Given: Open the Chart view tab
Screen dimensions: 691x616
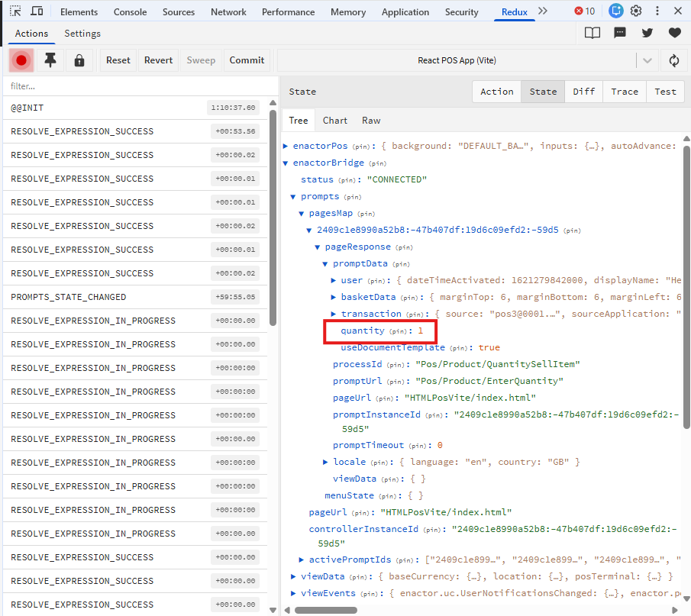Looking at the screenshot, I should [x=334, y=121].
